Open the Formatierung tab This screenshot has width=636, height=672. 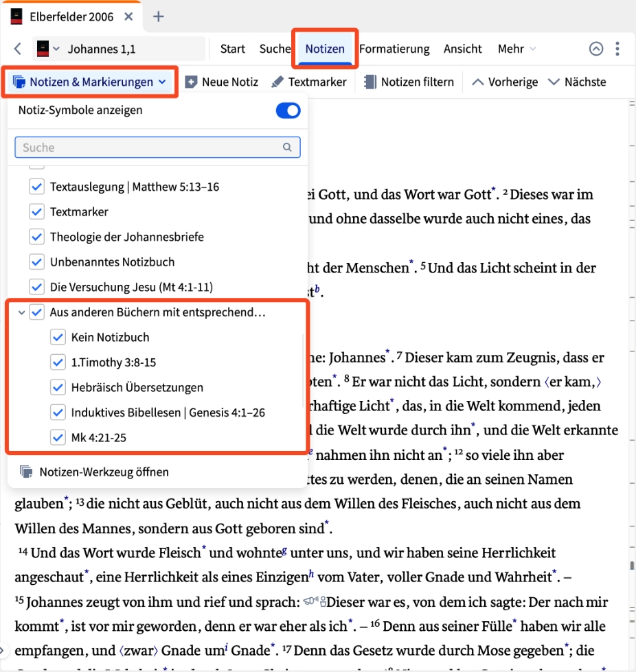(x=394, y=49)
